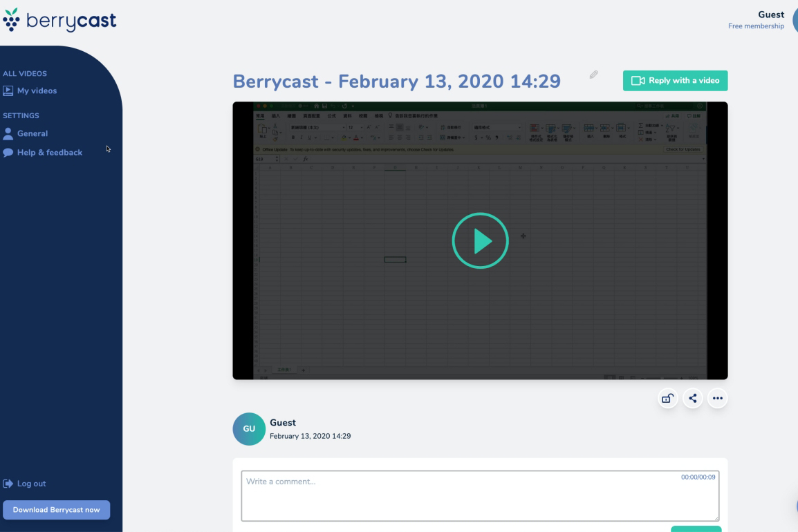Click the Log out icon in the sidebar
Image resolution: width=798 pixels, height=532 pixels.
coord(8,483)
